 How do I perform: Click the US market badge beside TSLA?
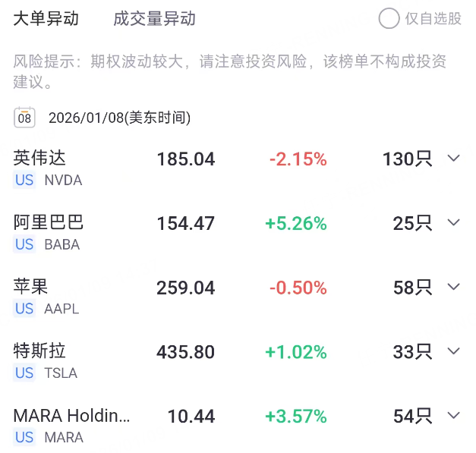point(24,373)
